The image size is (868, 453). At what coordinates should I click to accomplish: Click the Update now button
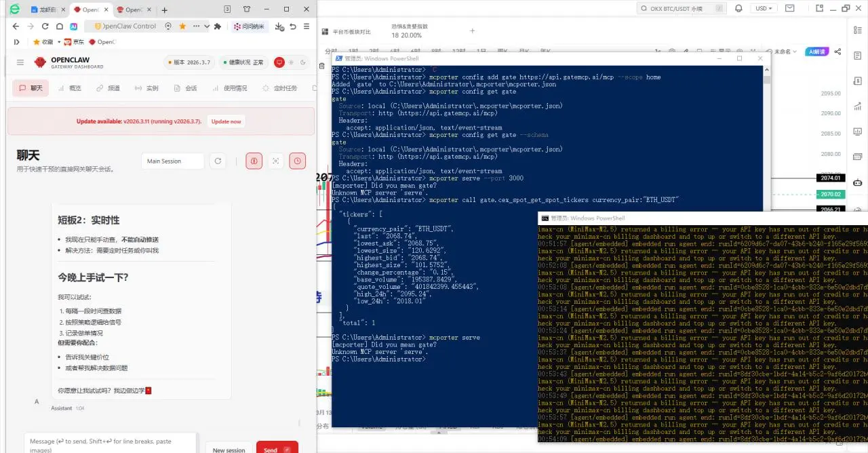(226, 121)
